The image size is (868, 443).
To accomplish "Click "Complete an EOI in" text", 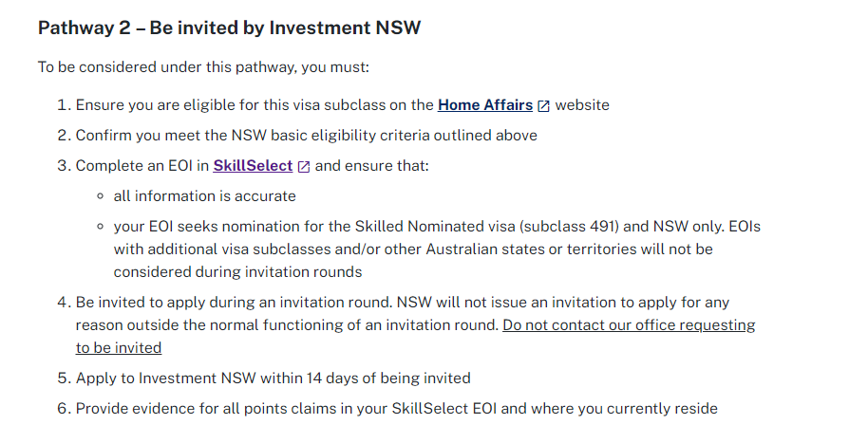I will click(x=142, y=166).
